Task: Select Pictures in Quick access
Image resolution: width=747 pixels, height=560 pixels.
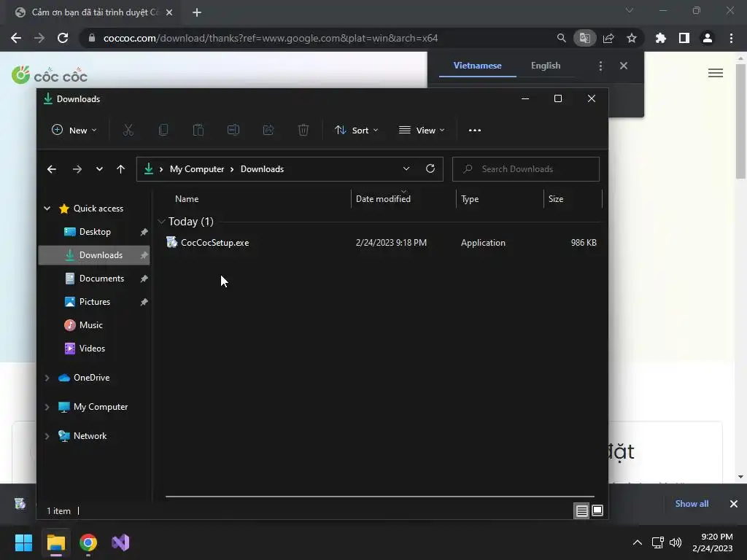Action: pyautogui.click(x=94, y=302)
